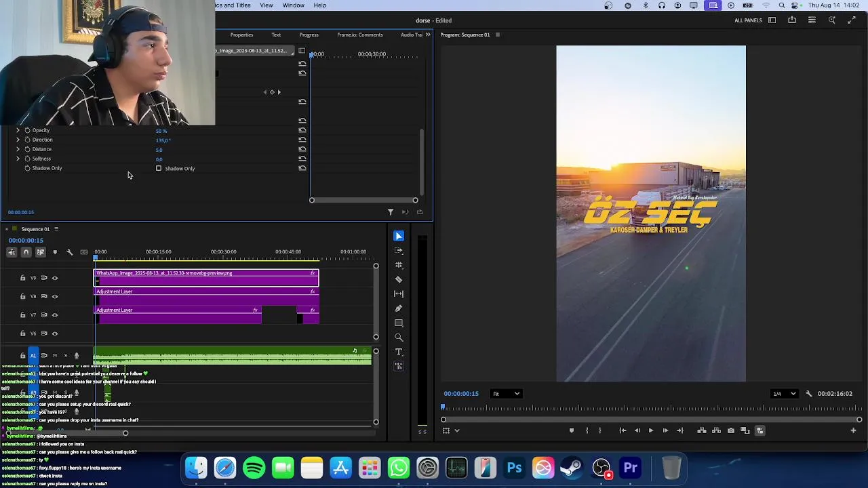Add marker in timeline header

[55, 252]
